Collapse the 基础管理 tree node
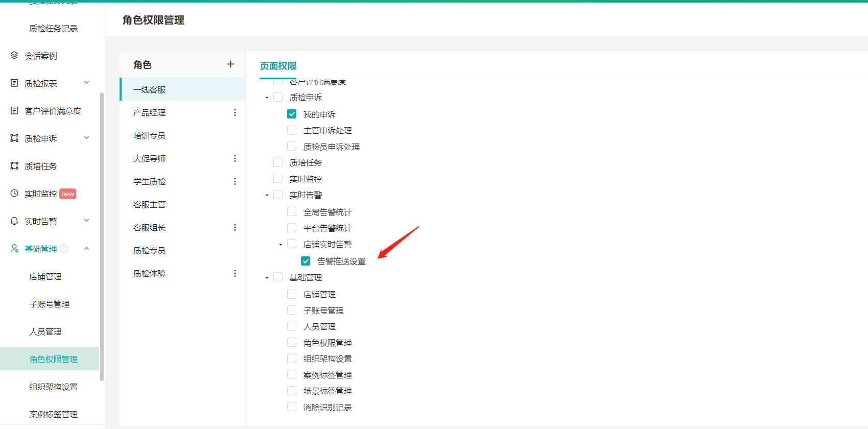The height and width of the screenshot is (429, 868). pos(267,278)
